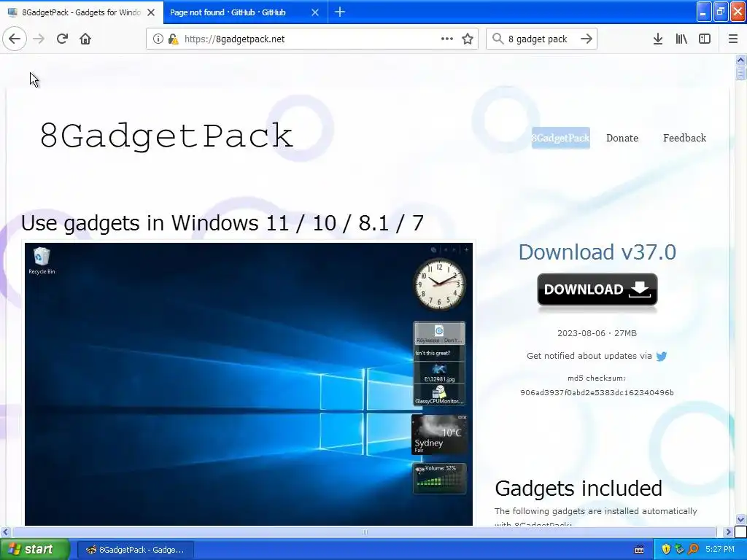
Task: Click the horizontal scrollbar thumb
Action: tap(365, 532)
